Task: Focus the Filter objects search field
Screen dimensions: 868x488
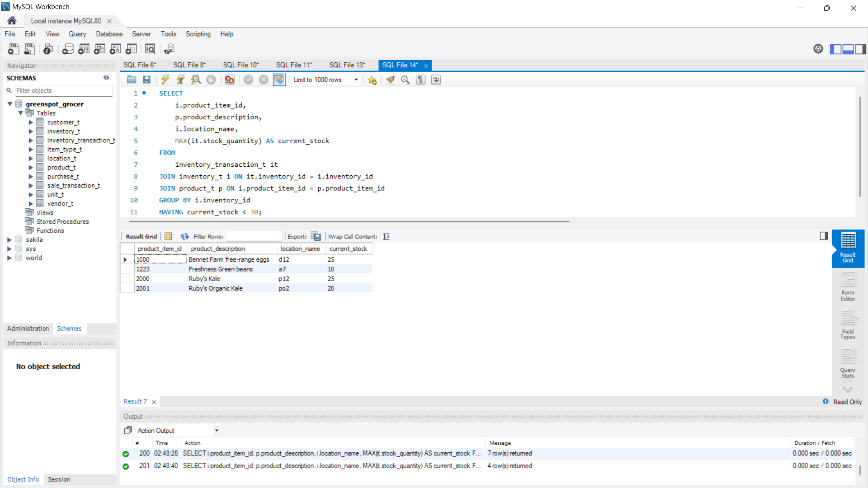Action: (64, 90)
